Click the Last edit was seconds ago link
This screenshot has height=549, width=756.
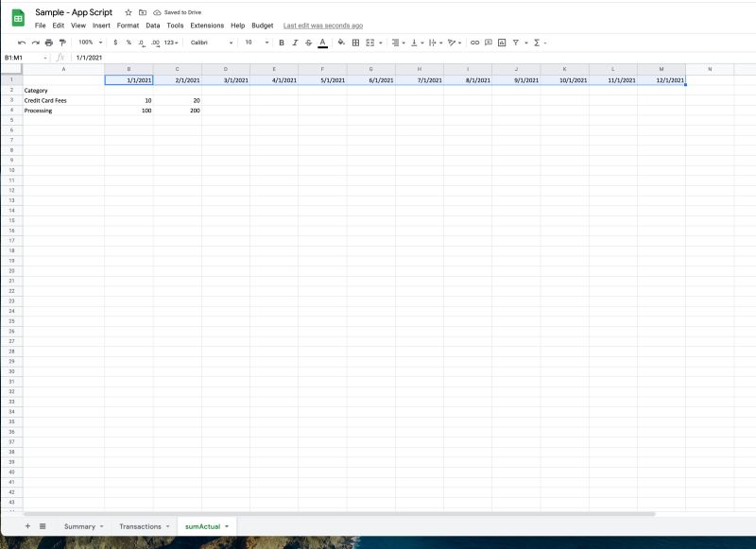point(321,26)
